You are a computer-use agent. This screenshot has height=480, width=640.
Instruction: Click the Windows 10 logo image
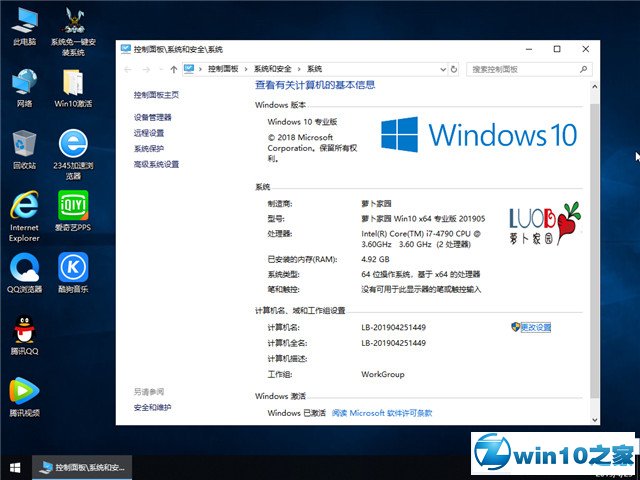coord(479,135)
